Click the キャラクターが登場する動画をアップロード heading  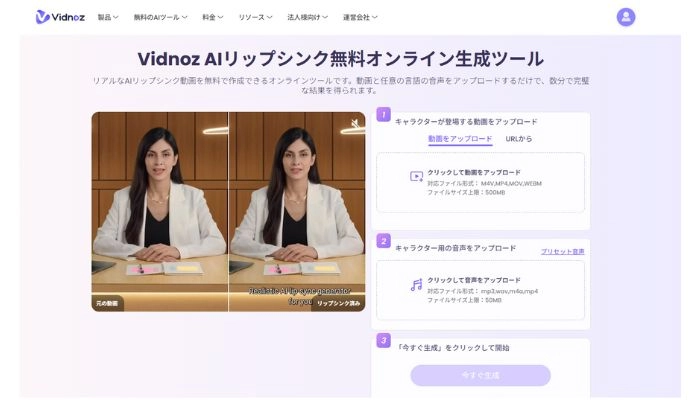click(466, 121)
